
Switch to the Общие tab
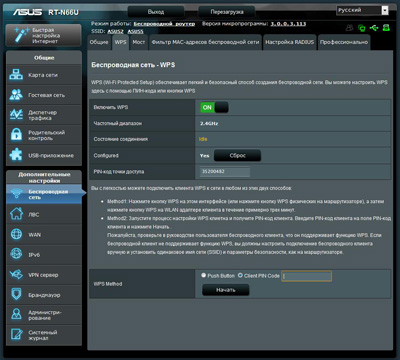pos(99,42)
